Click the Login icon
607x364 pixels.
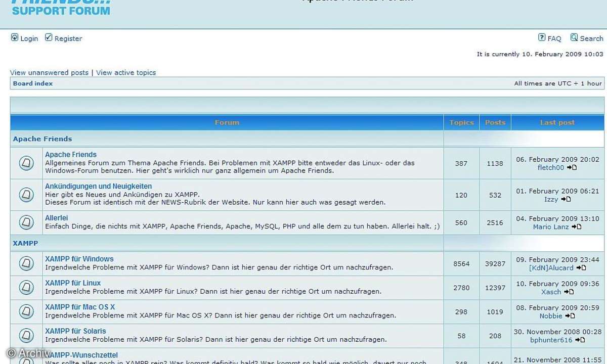pos(15,37)
